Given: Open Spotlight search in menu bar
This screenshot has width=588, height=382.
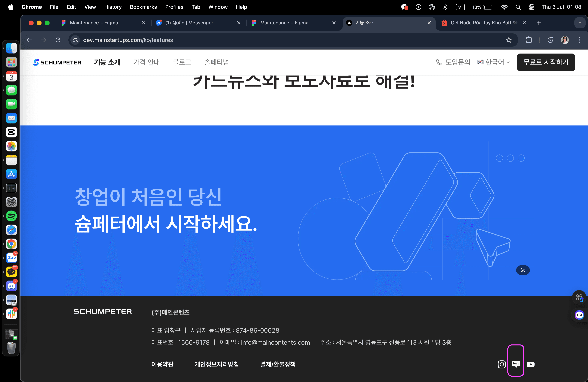Looking at the screenshot, I should (518, 7).
